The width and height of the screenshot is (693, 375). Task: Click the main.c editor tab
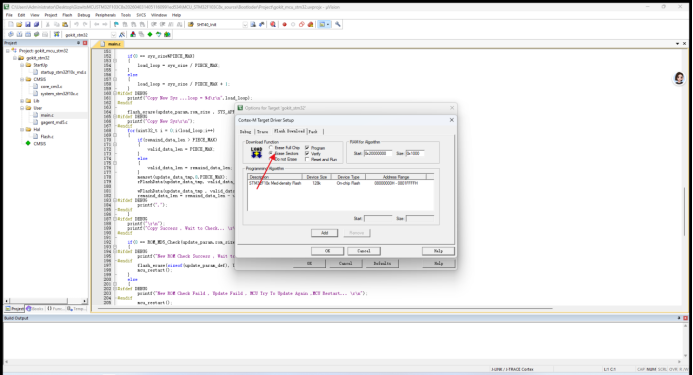click(111, 44)
